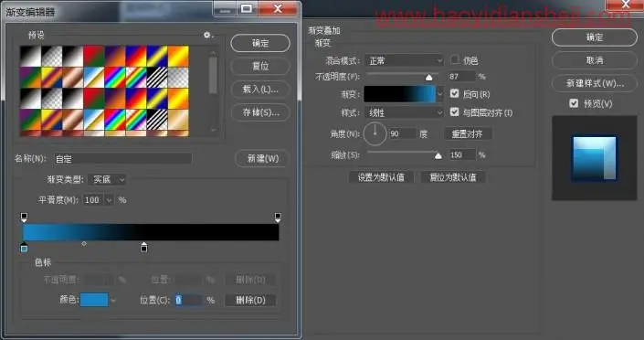The height and width of the screenshot is (340, 644).
Task: Toggle the 预览(V) checkbox
Action: pos(575,103)
